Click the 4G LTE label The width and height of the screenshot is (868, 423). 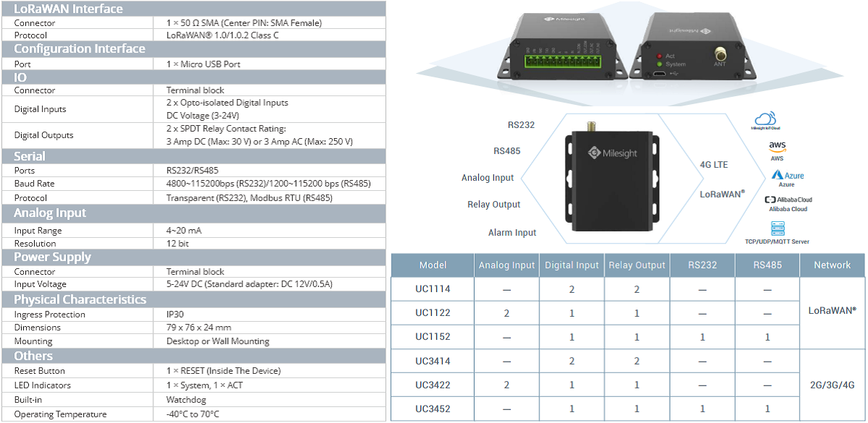click(714, 165)
